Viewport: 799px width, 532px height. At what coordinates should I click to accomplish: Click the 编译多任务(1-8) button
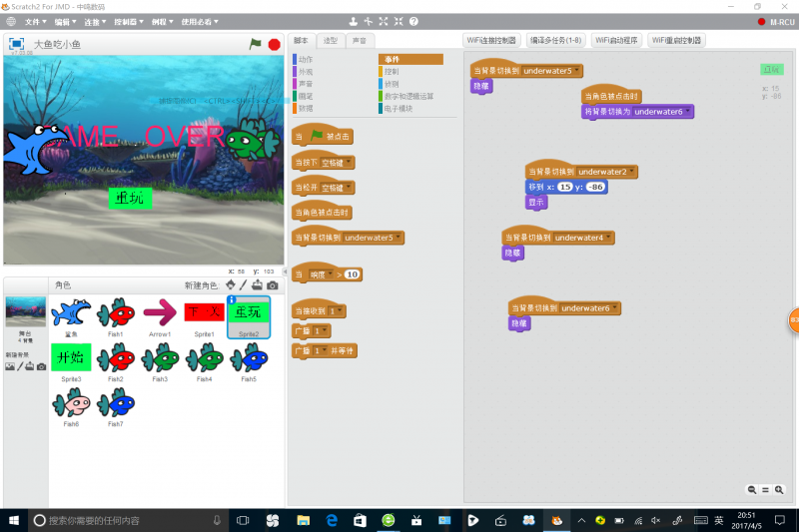555,40
